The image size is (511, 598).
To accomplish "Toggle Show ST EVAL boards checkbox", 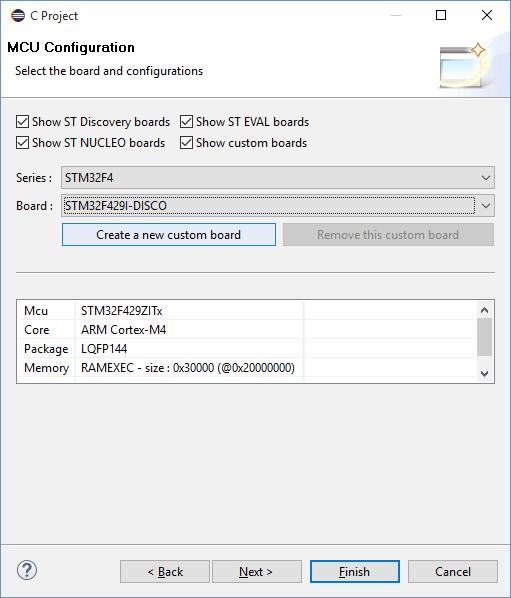I will [x=186, y=122].
